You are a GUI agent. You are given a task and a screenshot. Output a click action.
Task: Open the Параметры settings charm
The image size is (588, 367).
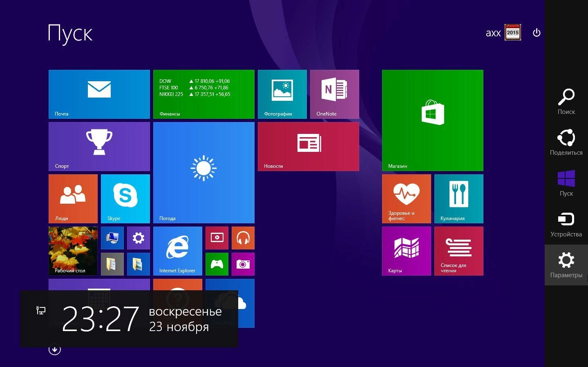[566, 265]
